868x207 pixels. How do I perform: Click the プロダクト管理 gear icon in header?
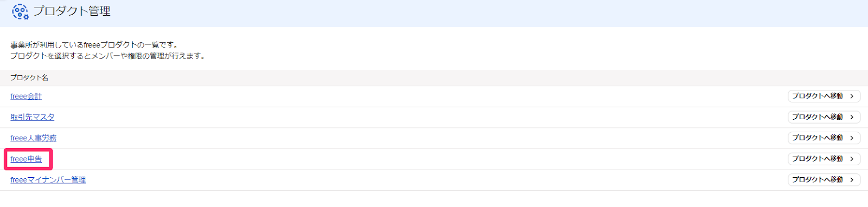20,11
